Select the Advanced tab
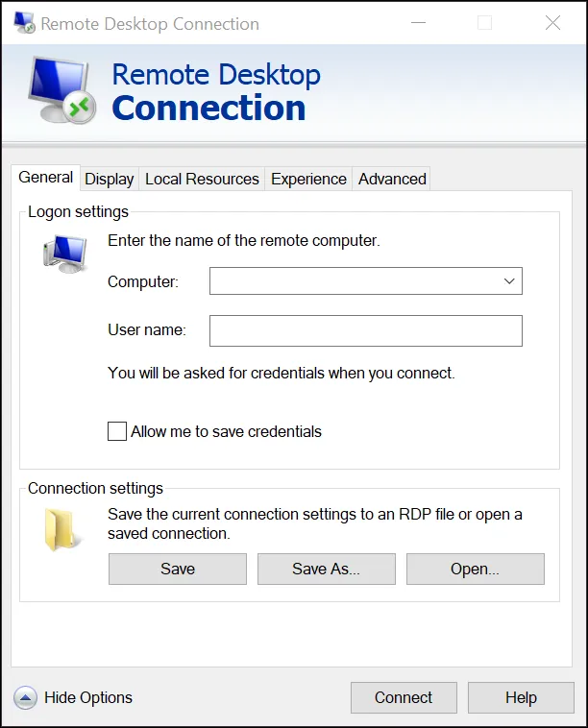The image size is (588, 728). [392, 180]
